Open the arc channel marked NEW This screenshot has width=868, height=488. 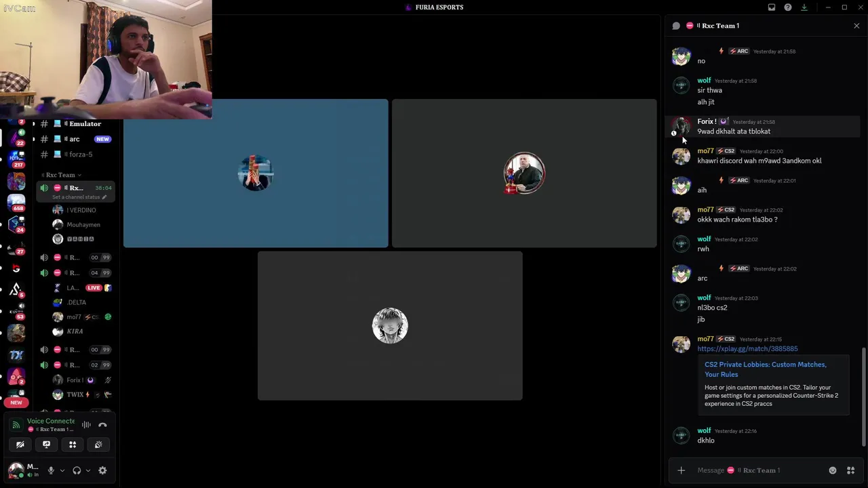click(x=76, y=139)
